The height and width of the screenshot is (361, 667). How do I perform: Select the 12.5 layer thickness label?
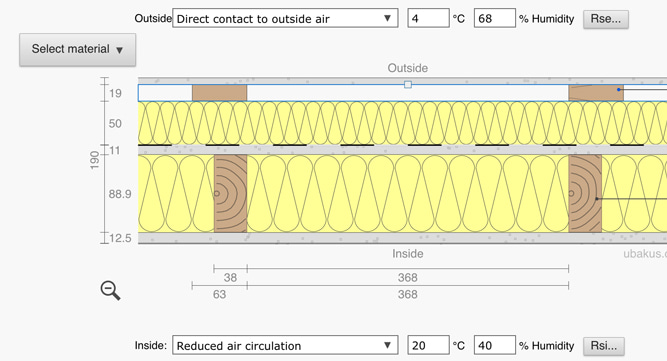(x=120, y=238)
